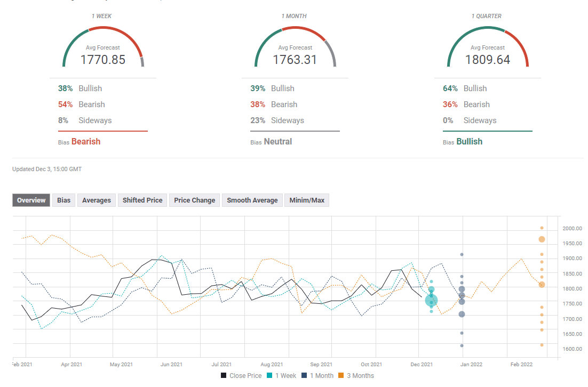The height and width of the screenshot is (387, 588).
Task: Click the large orange bubble near 1950
Action: click(542, 239)
